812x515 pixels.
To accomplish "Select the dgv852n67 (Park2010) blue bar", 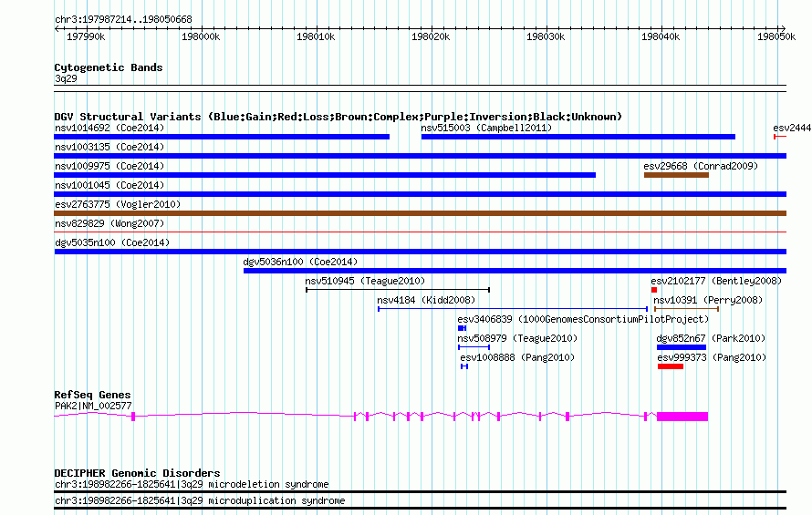I will [682, 347].
